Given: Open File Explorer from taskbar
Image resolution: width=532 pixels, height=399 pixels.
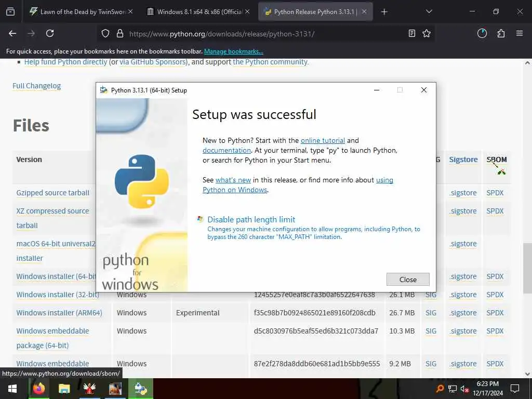Looking at the screenshot, I should click(x=64, y=389).
